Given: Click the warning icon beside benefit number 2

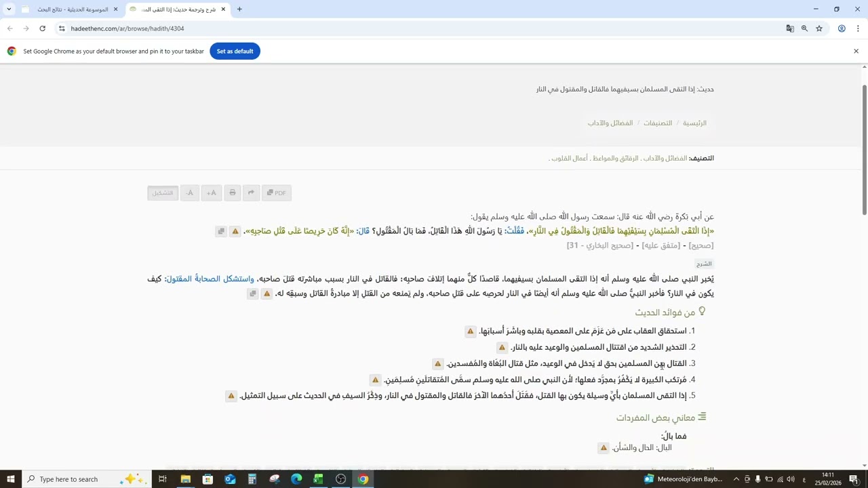Looking at the screenshot, I should tap(502, 348).
